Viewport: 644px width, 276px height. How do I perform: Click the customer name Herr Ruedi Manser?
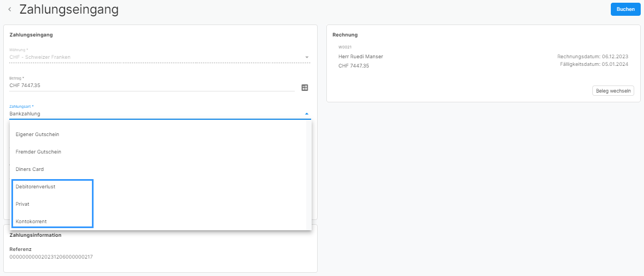coord(361,57)
